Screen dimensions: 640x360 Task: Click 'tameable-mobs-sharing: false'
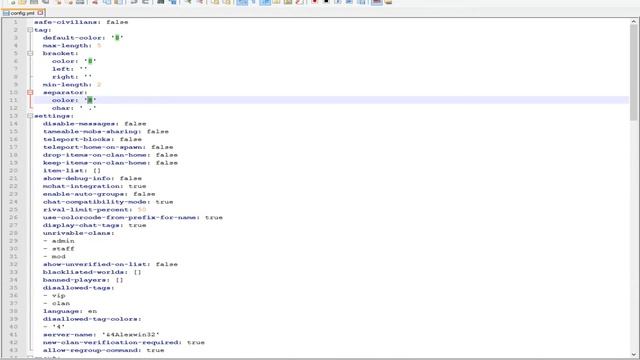pos(106,131)
